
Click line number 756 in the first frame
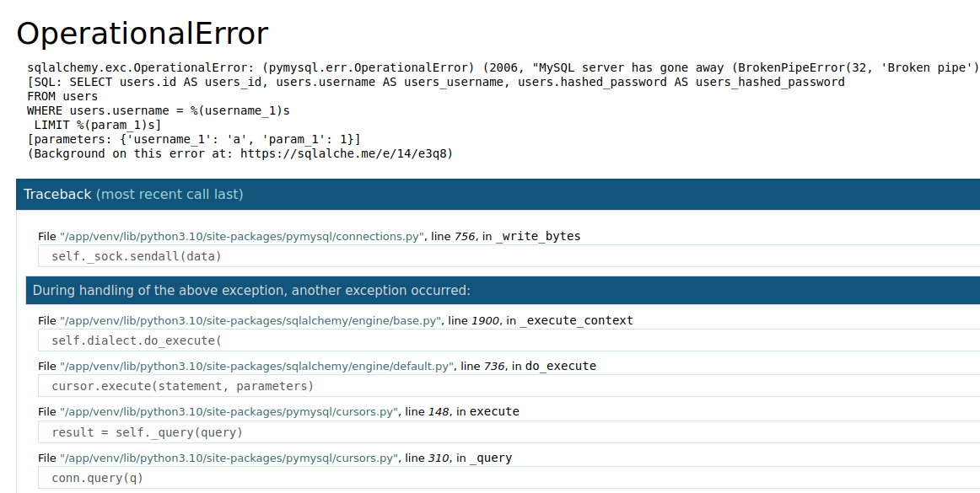[465, 236]
